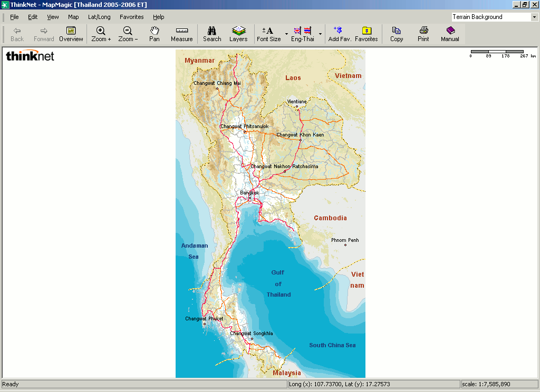Switch to the Overview map view
Viewport: 540px width, 392px height.
point(71,34)
